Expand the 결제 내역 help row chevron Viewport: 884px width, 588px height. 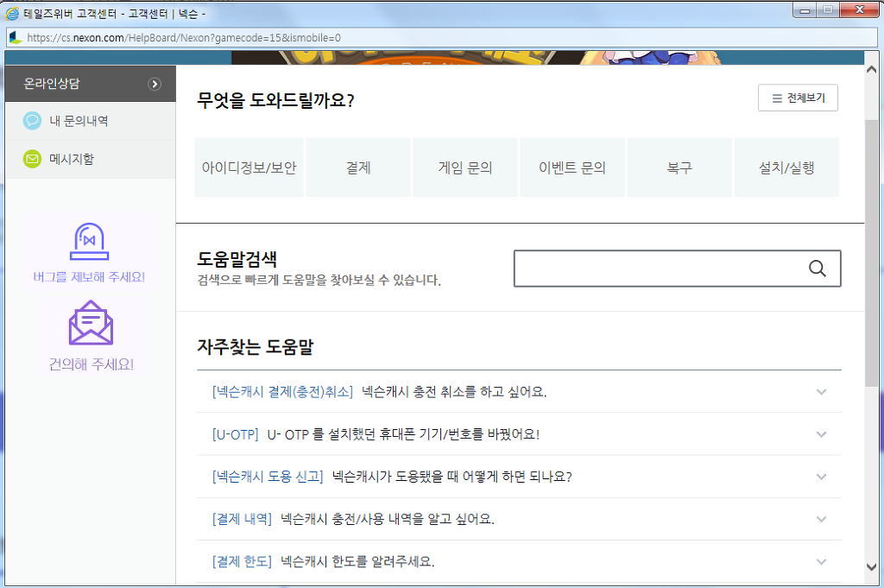[x=822, y=519]
